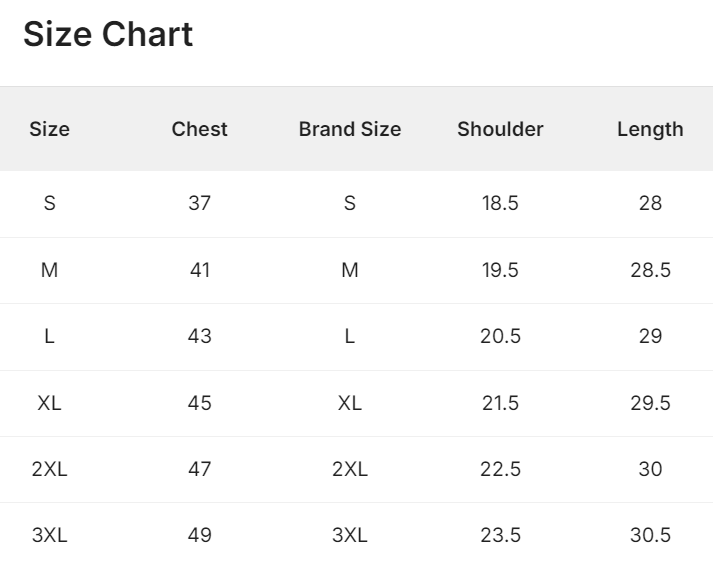Select chest value 37 in S row
The image size is (713, 579).
pyautogui.click(x=200, y=203)
